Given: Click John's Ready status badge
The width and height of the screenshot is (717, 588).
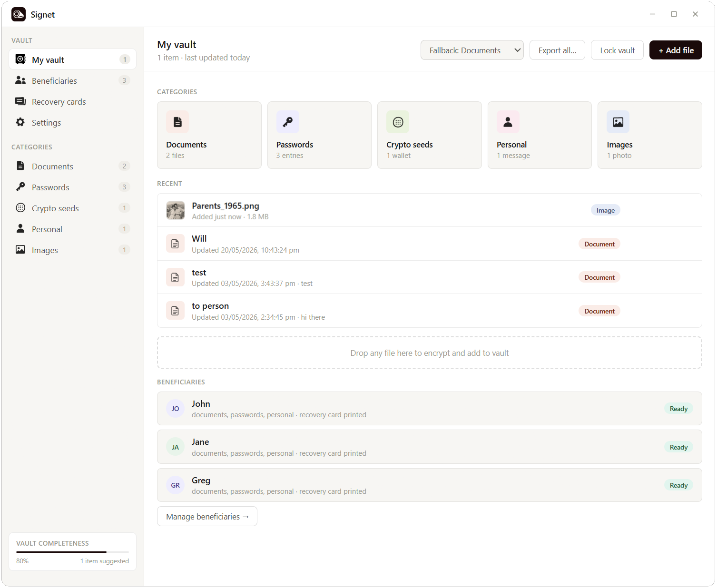Looking at the screenshot, I should [678, 409].
